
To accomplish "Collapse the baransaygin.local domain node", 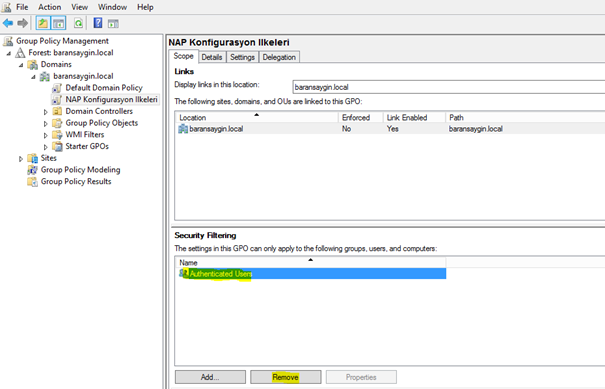I will tap(33, 77).
